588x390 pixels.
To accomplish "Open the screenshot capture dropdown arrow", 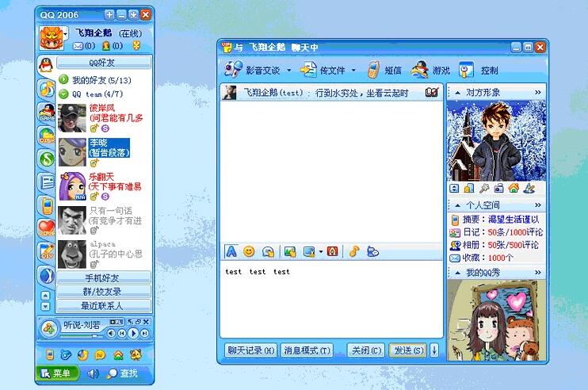I will click(321, 251).
